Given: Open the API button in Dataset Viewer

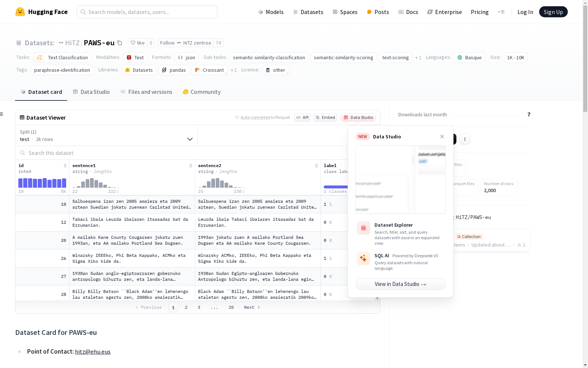Looking at the screenshot, I should tap(302, 117).
